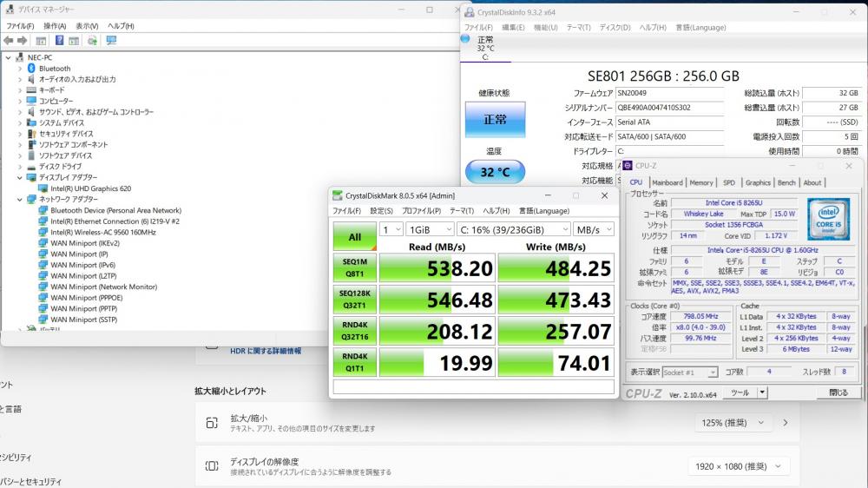
Task: Expand the キーボード category
Action: [20, 90]
